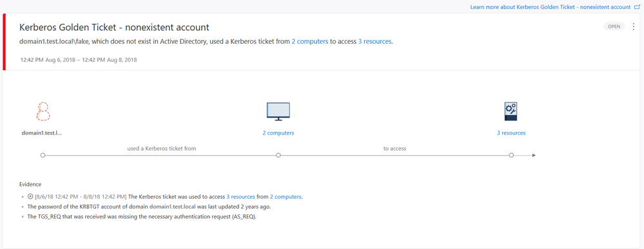The image size is (644, 249).
Task: Open the 3 resources link in alert description
Action: pos(375,41)
